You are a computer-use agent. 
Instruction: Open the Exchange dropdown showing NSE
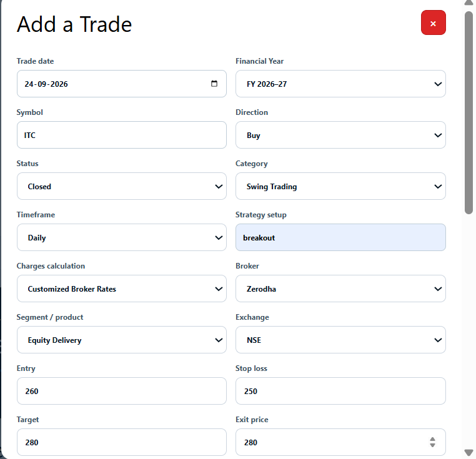click(x=340, y=340)
